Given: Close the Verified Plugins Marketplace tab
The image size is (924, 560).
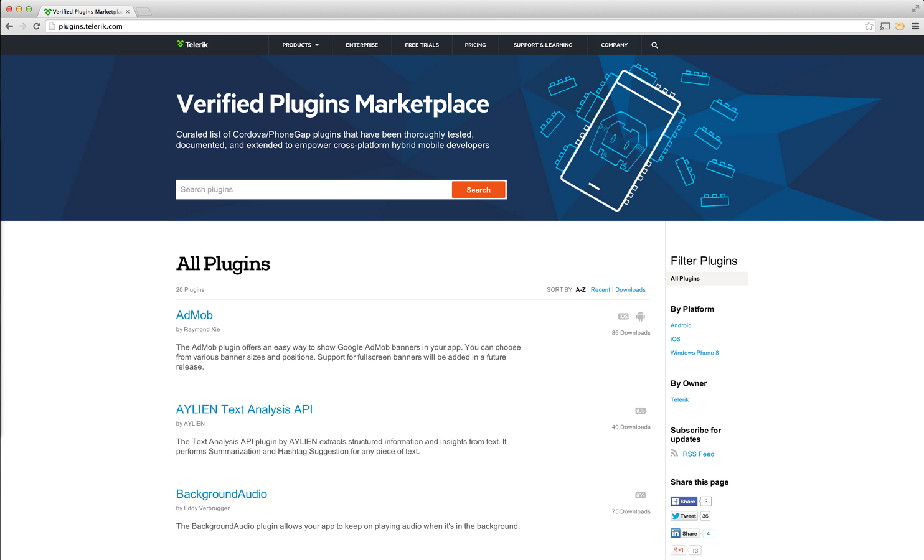Looking at the screenshot, I should [128, 11].
